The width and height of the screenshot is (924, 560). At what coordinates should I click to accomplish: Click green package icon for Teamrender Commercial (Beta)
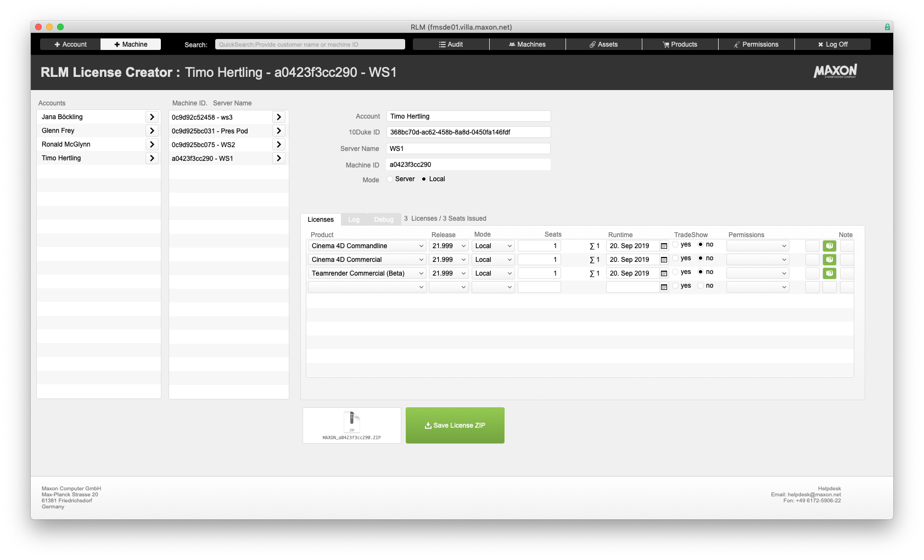tap(830, 273)
